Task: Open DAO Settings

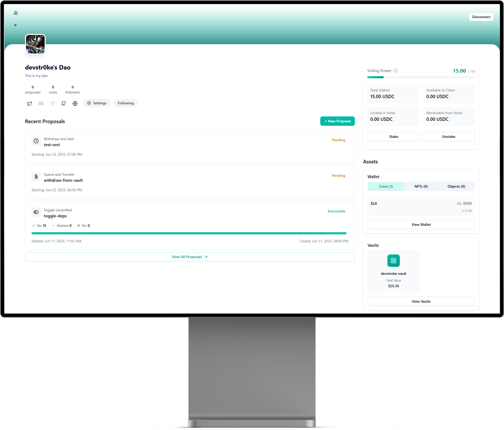Action: pyautogui.click(x=97, y=103)
